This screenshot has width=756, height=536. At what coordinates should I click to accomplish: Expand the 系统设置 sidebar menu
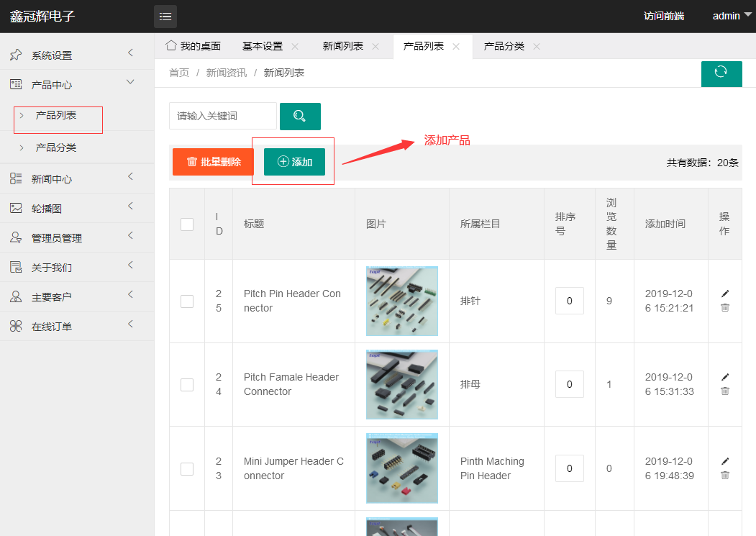[77, 55]
